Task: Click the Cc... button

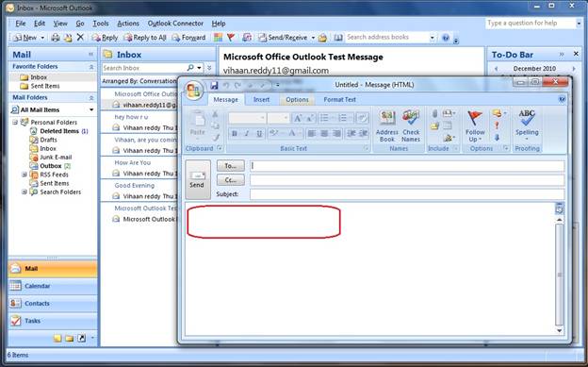Action: click(231, 180)
